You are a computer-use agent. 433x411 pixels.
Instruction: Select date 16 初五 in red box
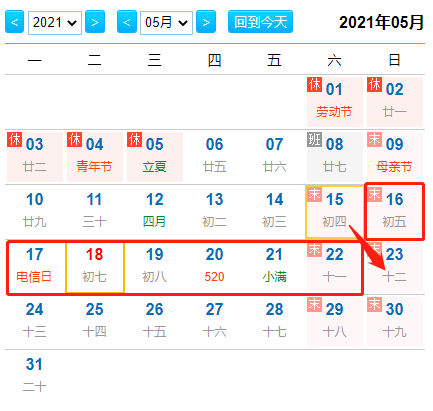(x=395, y=211)
